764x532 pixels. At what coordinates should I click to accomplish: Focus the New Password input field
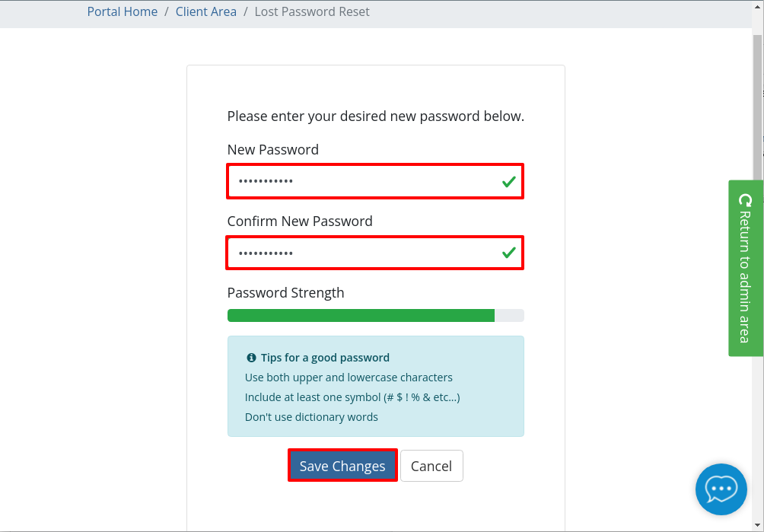375,181
